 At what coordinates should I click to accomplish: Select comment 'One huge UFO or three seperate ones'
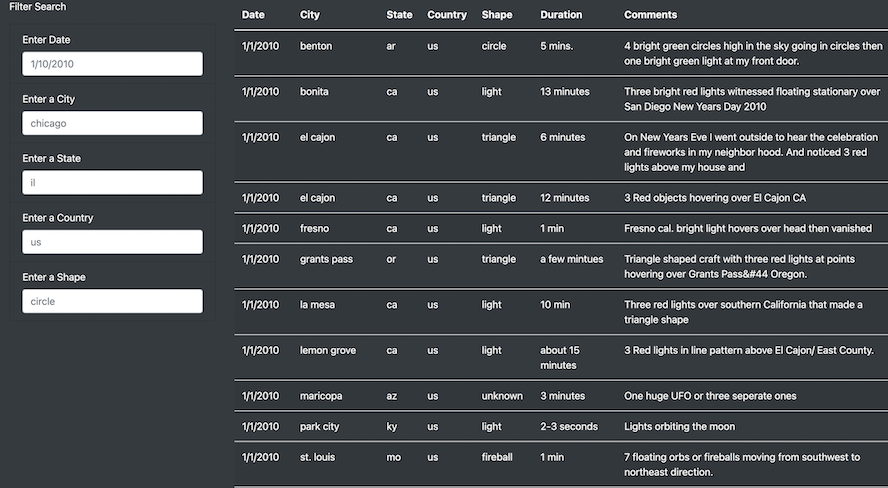(x=710, y=396)
